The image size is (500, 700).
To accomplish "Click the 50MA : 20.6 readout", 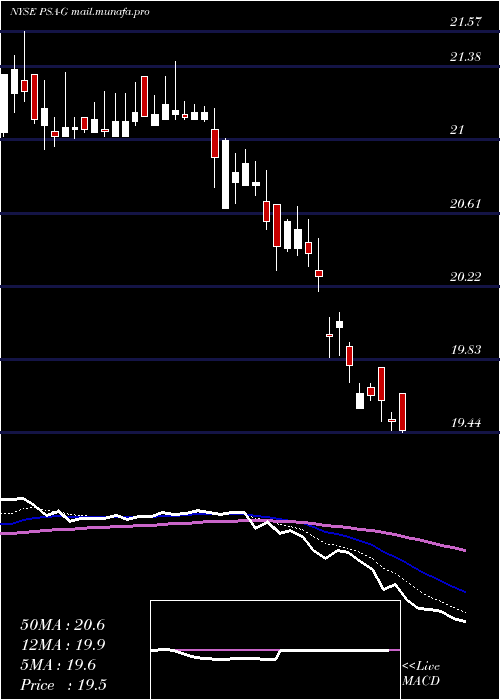I will (x=62, y=625).
